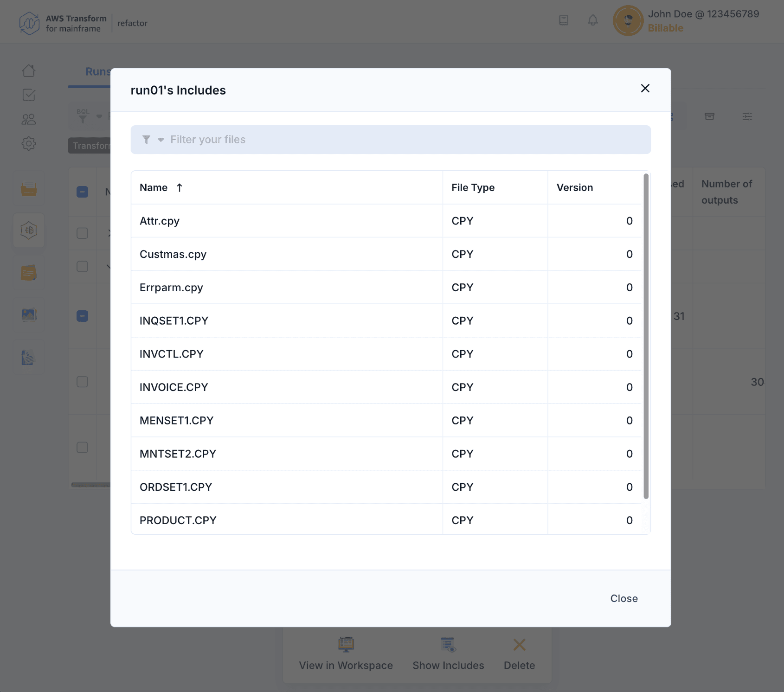Viewport: 784px width, 692px height.
Task: Open the settings gear in the sidebar
Action: tap(29, 144)
